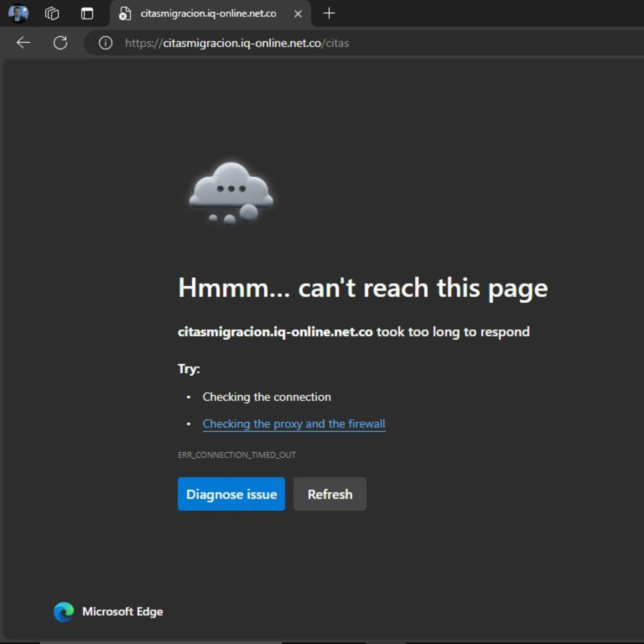The height and width of the screenshot is (644, 644).
Task: Click the Refresh button
Action: pos(330,494)
